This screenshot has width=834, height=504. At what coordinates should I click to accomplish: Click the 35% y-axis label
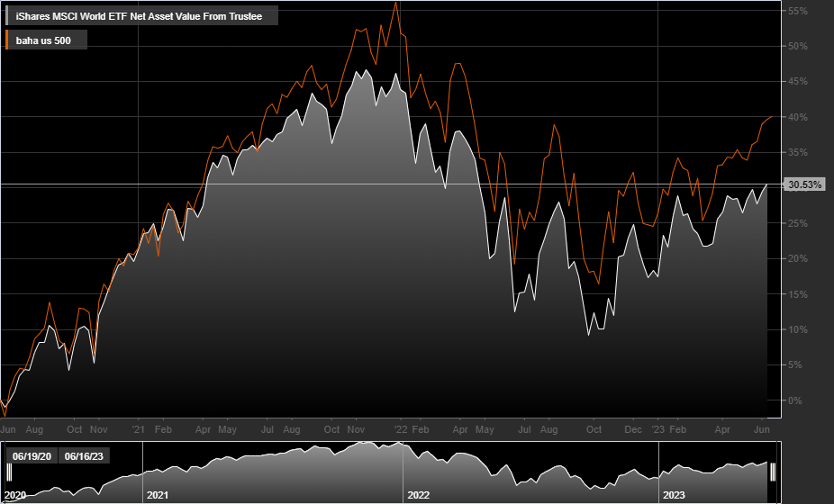[798, 153]
